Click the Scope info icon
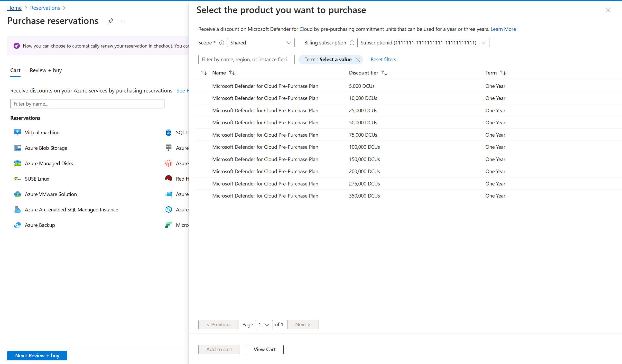Viewport: 622px width, 364px height. [222, 43]
